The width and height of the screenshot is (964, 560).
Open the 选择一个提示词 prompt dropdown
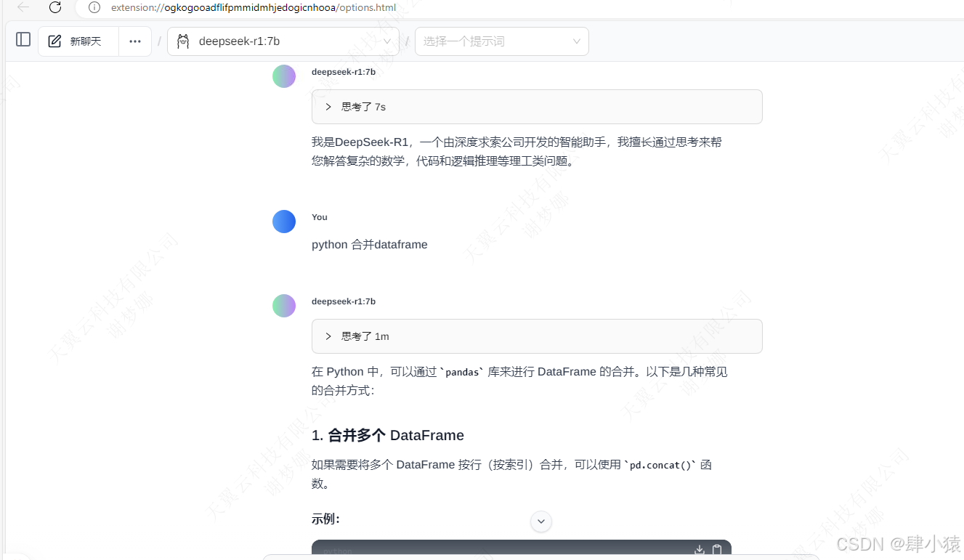tap(501, 41)
